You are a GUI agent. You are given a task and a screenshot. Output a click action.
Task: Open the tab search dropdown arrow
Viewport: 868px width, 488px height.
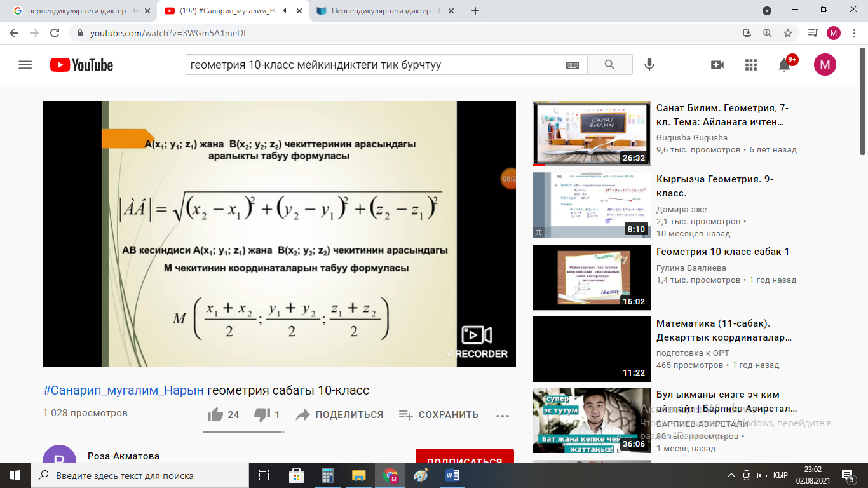click(x=767, y=11)
